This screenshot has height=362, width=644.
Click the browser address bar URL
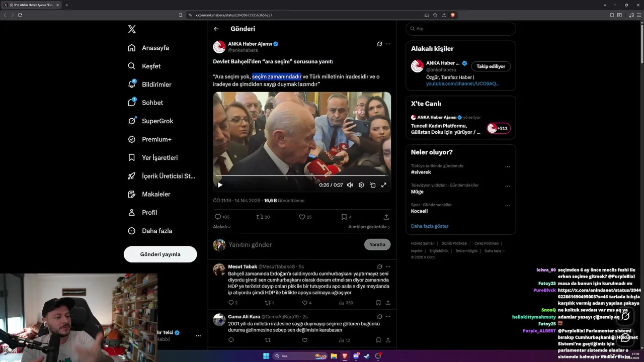click(x=234, y=15)
